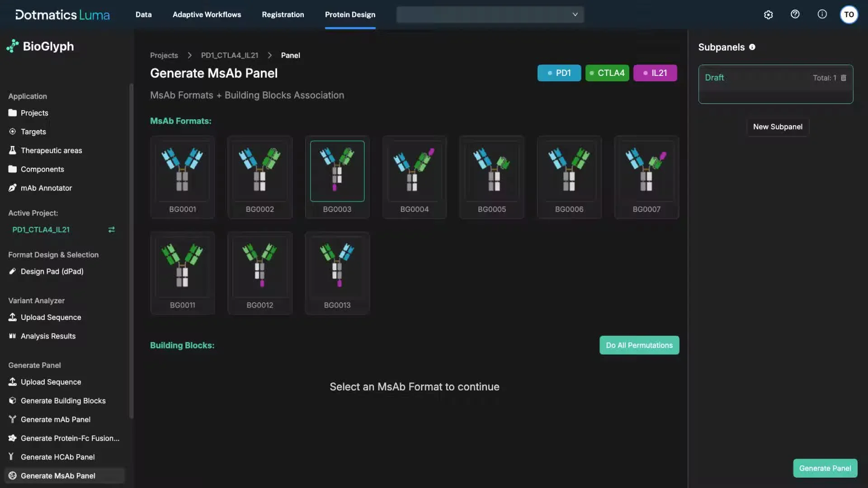Open settings gear icon in top bar

tap(768, 14)
